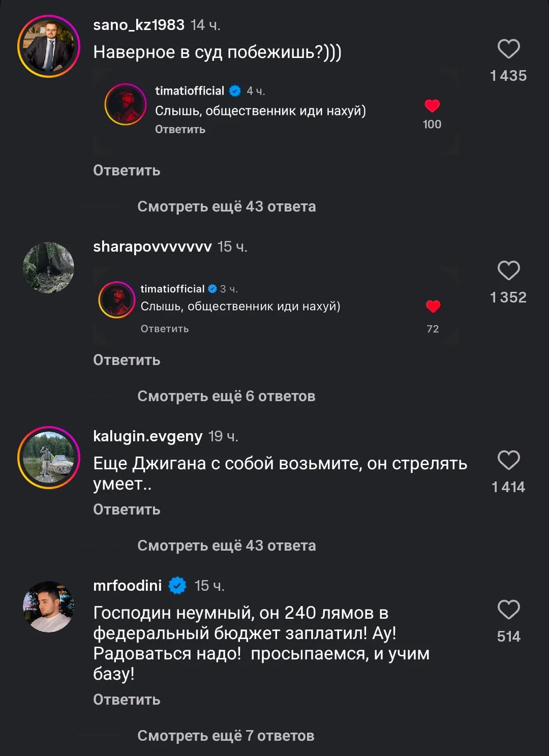Reply to mrfoodini's comment
This screenshot has height=756, width=549.
coord(127,700)
